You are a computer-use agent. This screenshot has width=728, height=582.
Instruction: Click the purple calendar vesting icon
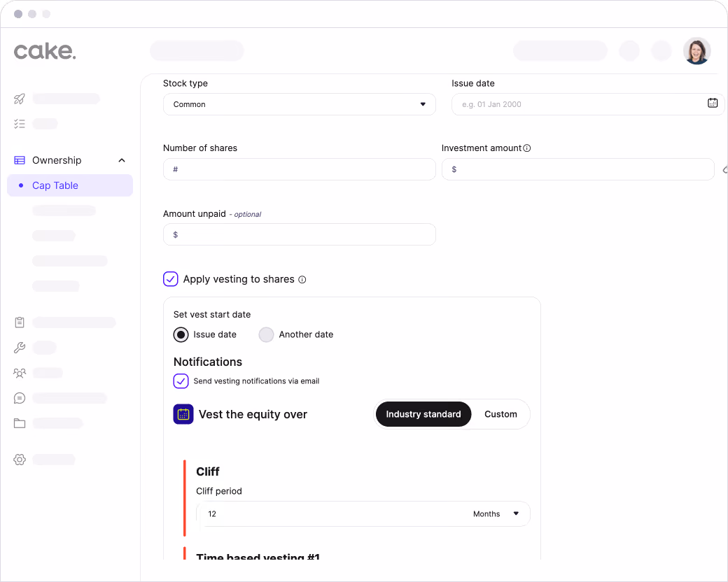coord(183,414)
